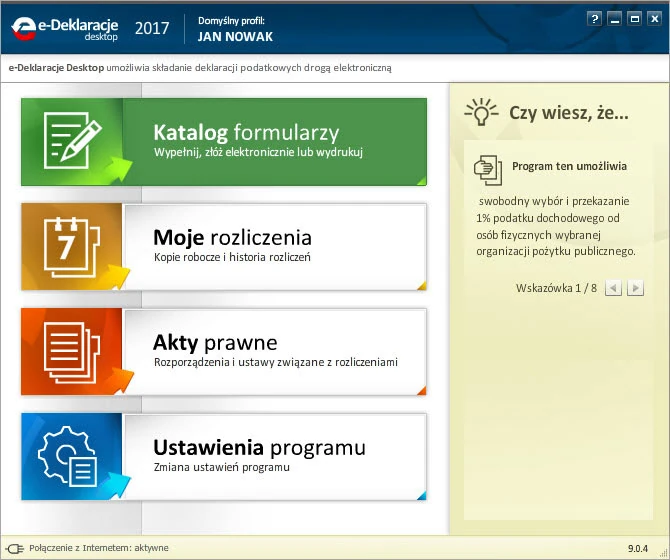Image resolution: width=670 pixels, height=560 pixels.
Task: Click the Rozporządzenia i ustawy subtitle
Action: 276,362
